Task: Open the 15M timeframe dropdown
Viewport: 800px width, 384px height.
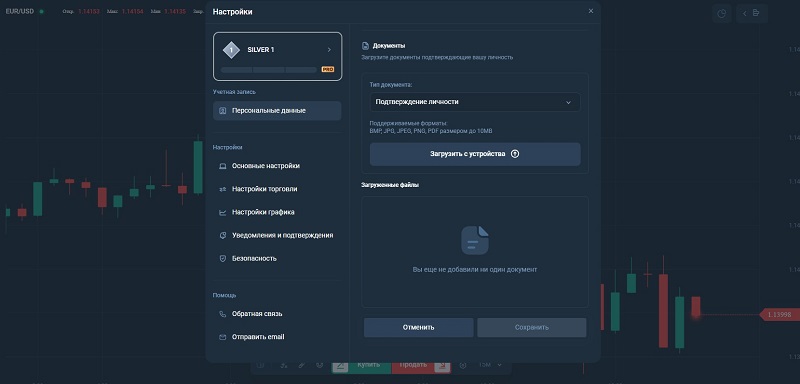Action: coord(489,365)
